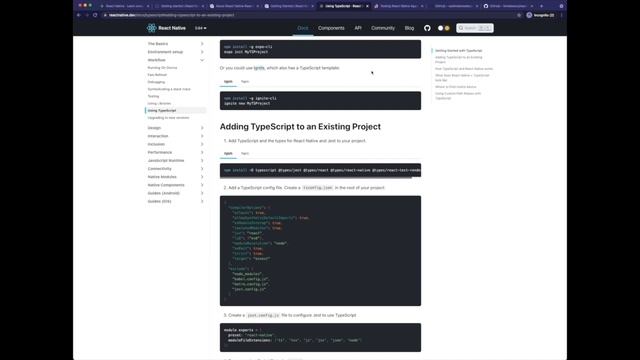Viewport: 640px width, 360px height.
Task: Go to the Docs nav item
Action: point(303,28)
